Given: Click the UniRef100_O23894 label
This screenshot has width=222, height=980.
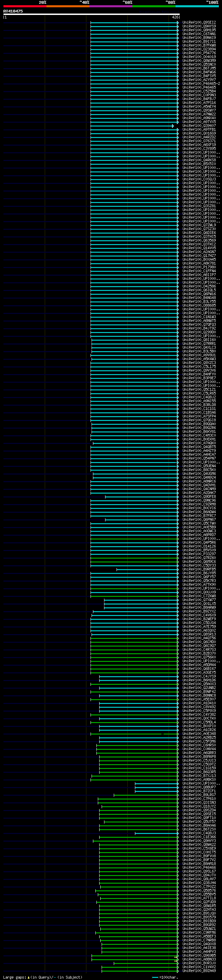Looking at the screenshot, I should point(199,49).
